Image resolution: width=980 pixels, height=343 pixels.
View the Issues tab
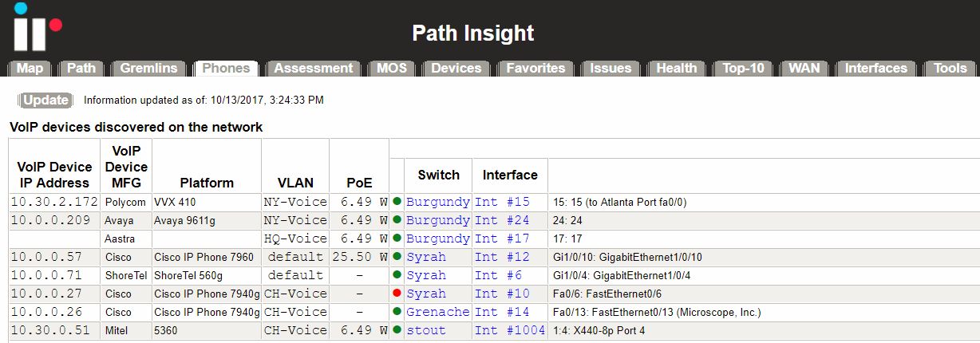[611, 69]
